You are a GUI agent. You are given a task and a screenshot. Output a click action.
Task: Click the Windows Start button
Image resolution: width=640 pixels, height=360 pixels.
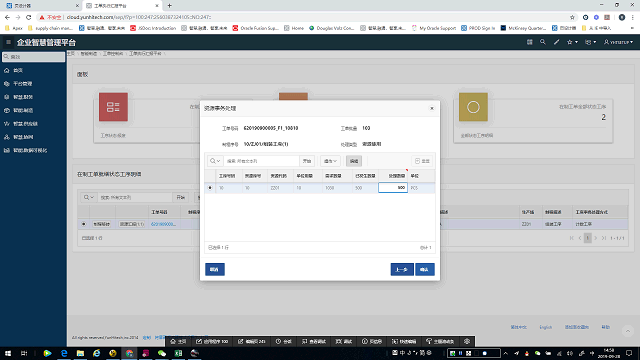[7, 353]
